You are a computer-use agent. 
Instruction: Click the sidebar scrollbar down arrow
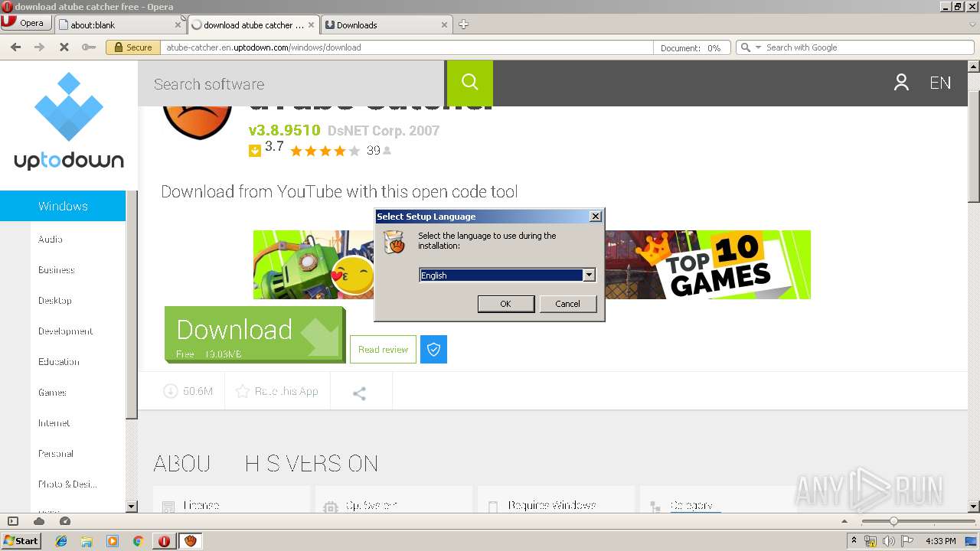coord(131,506)
